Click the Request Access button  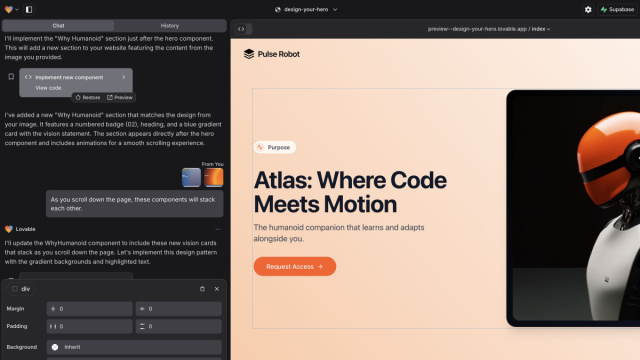[295, 267]
